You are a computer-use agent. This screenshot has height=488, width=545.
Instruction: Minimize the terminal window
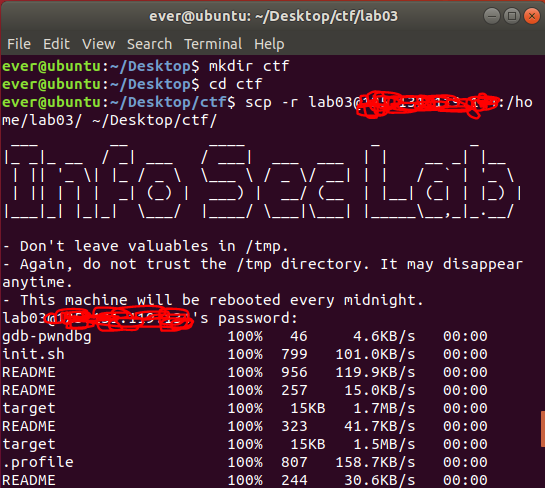pos(491,16)
